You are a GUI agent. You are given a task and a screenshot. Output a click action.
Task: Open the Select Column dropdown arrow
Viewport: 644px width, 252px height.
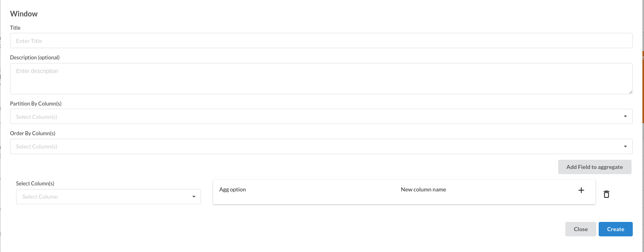[x=194, y=197]
